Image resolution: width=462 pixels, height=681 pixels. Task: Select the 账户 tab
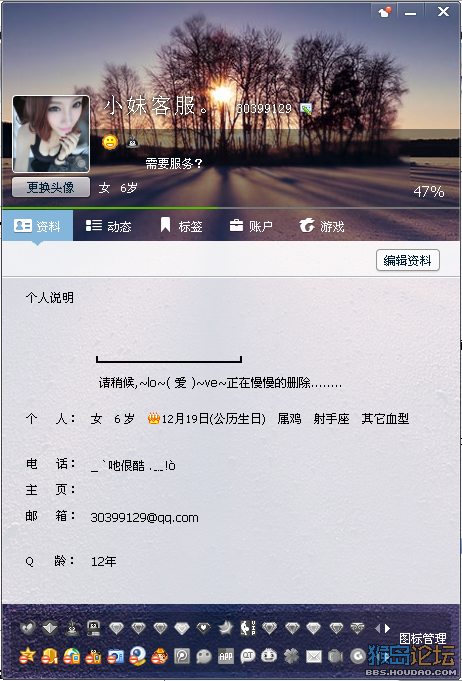pyautogui.click(x=251, y=226)
